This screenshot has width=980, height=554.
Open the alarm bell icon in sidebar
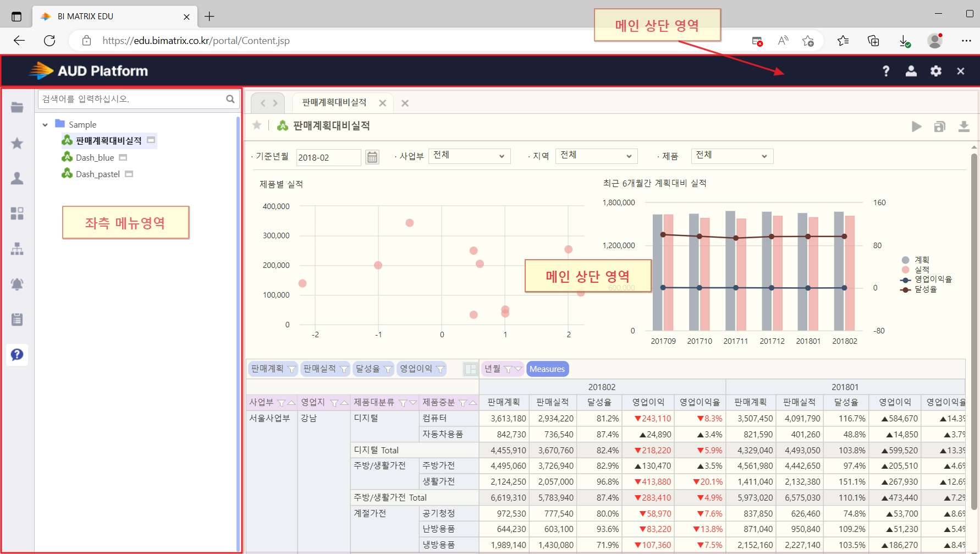click(x=17, y=284)
